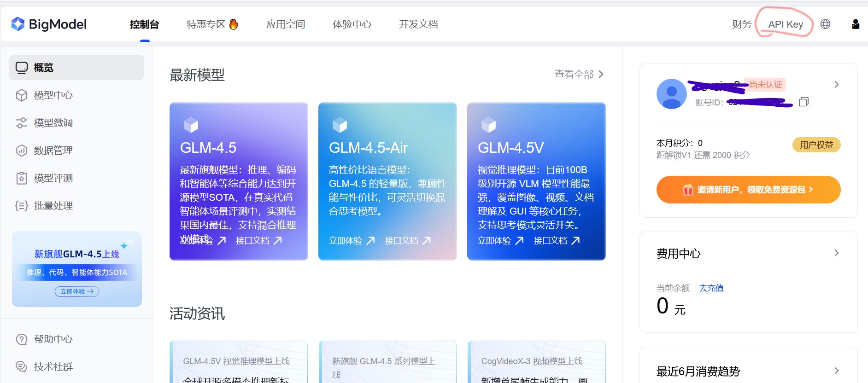The height and width of the screenshot is (383, 868).
Task: Click the BigModel logo icon
Action: pyautogui.click(x=18, y=24)
